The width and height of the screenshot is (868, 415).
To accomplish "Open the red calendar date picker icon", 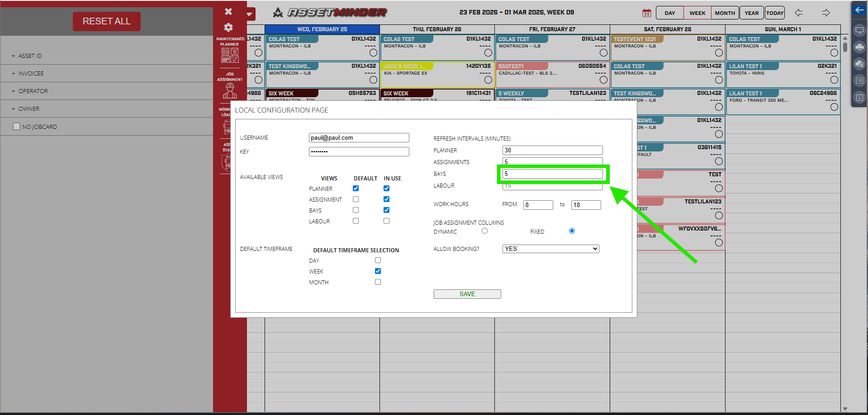I will click(647, 13).
